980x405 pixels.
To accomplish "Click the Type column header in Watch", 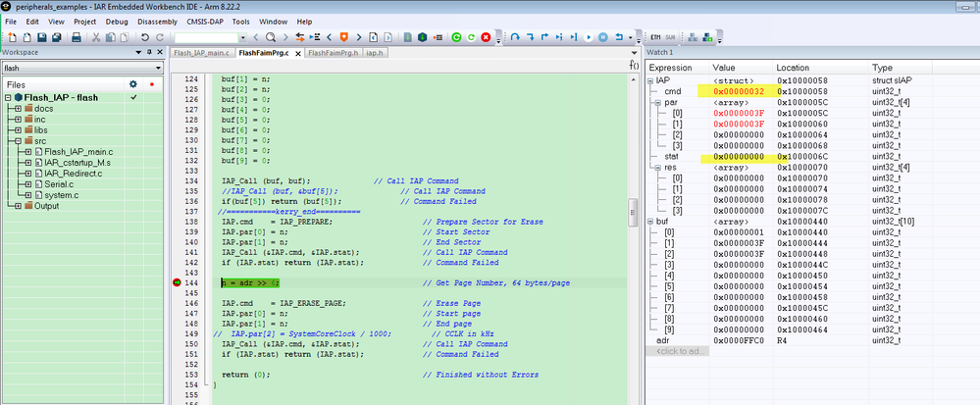I will [900, 68].
